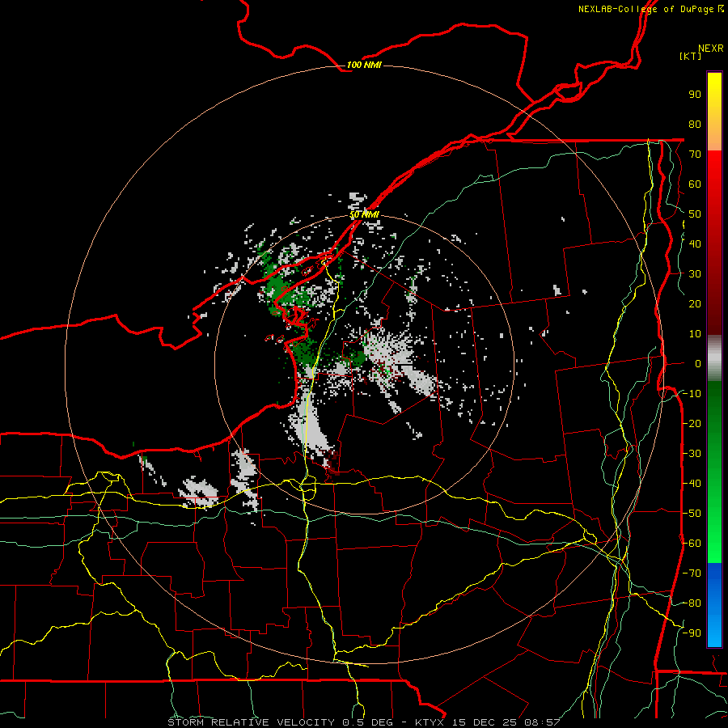Image resolution: width=728 pixels, height=728 pixels.
Task: Click the -80 scale value
Action: tap(692, 603)
